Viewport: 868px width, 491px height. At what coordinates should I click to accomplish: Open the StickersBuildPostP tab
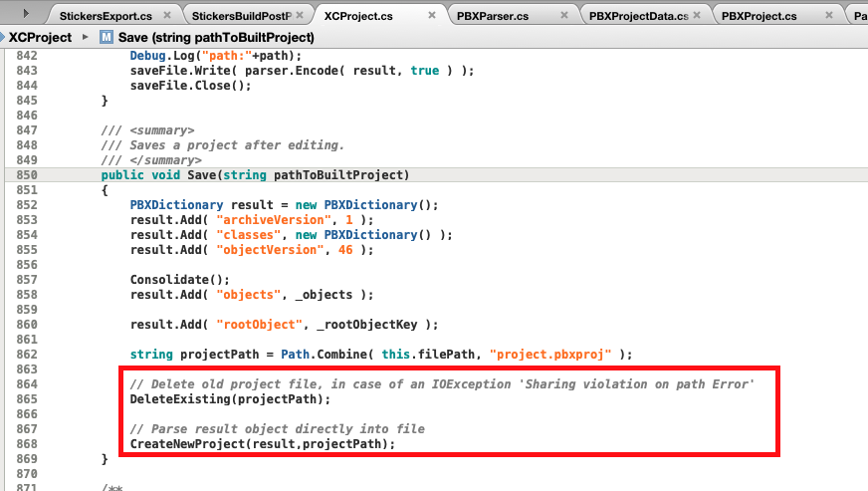pyautogui.click(x=241, y=16)
